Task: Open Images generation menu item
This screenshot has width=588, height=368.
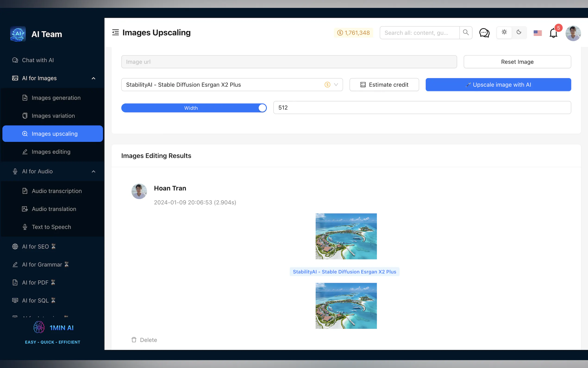Action: pos(56,98)
